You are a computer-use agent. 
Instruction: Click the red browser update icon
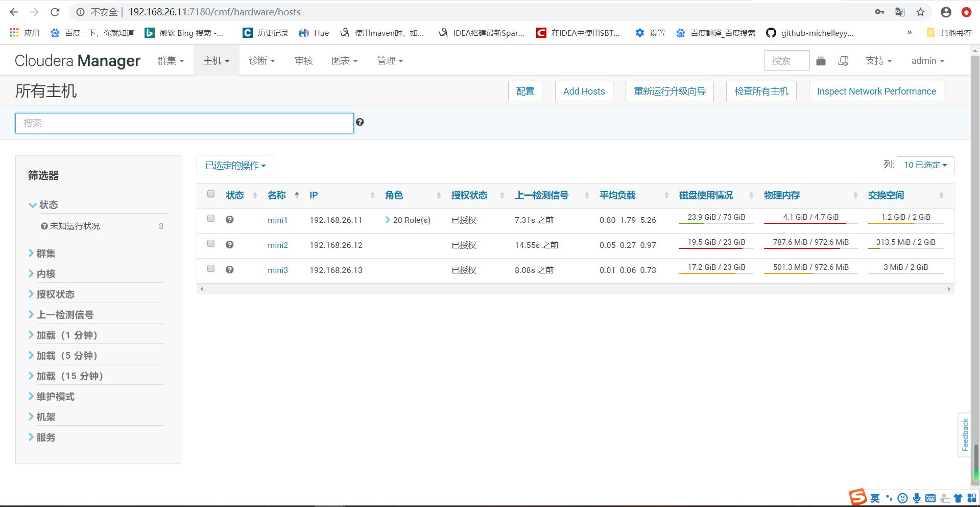tap(966, 12)
